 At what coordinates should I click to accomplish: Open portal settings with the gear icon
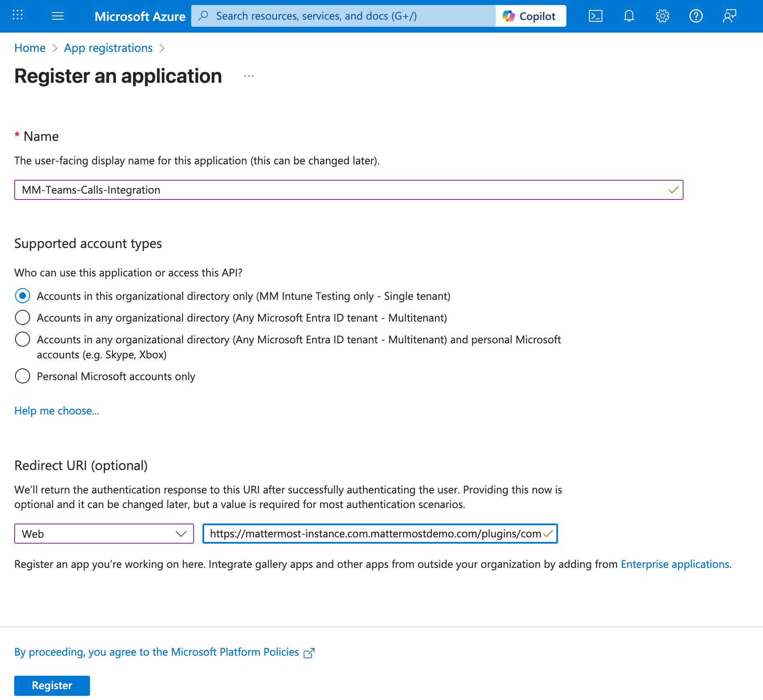[662, 16]
